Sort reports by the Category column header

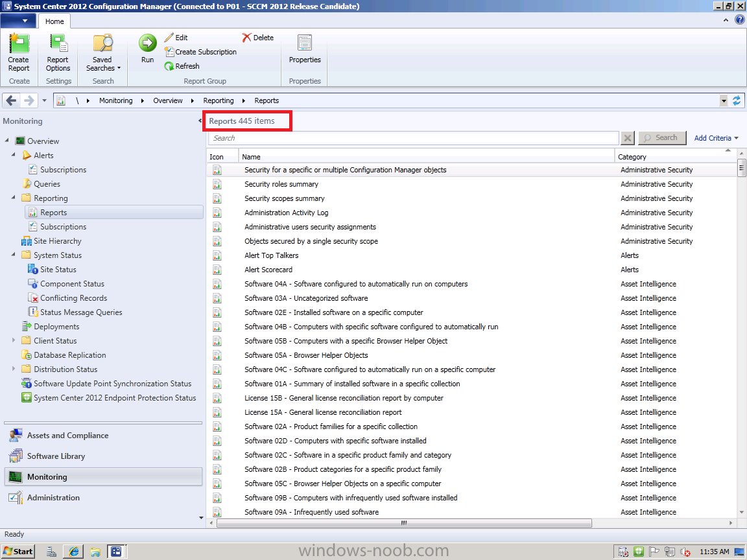(674, 157)
